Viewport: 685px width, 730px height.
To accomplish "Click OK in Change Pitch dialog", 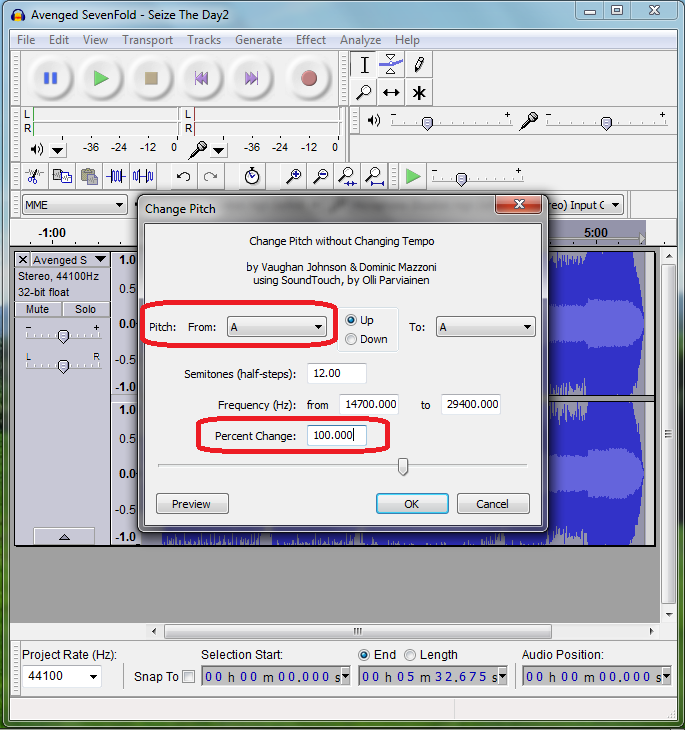I will tap(412, 504).
